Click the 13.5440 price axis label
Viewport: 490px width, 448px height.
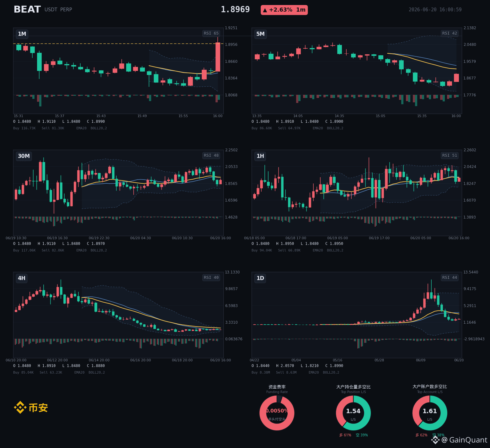click(471, 272)
